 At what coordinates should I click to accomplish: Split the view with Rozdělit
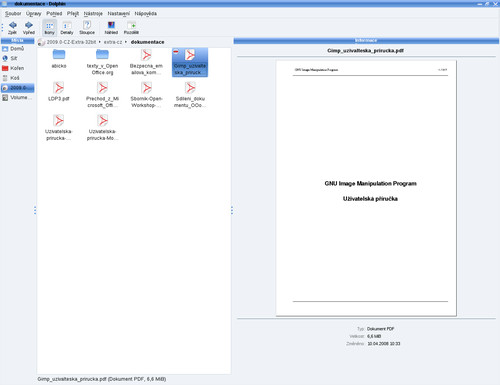tap(131, 28)
